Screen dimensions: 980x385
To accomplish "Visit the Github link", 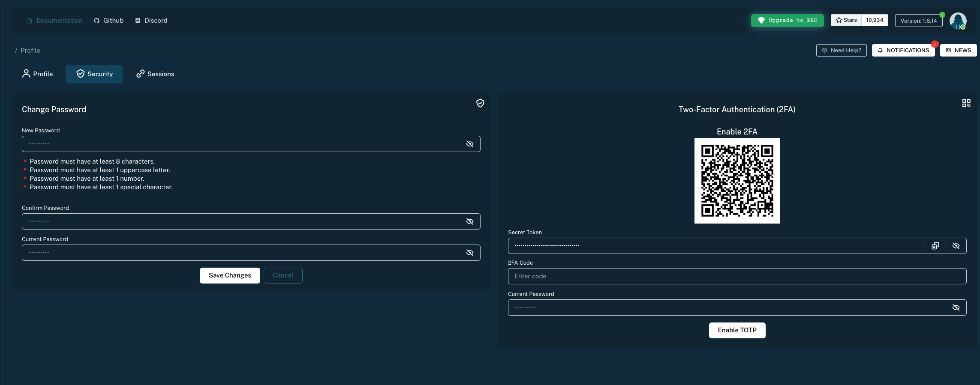I will click(x=108, y=21).
